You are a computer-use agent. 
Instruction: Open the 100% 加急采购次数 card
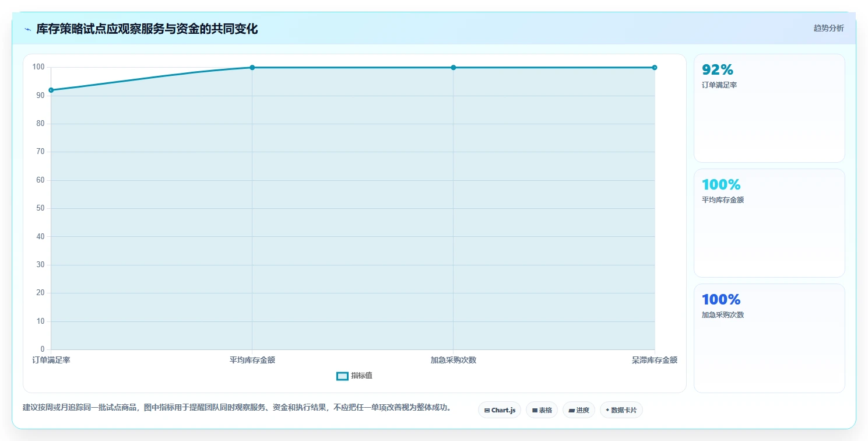coord(769,338)
